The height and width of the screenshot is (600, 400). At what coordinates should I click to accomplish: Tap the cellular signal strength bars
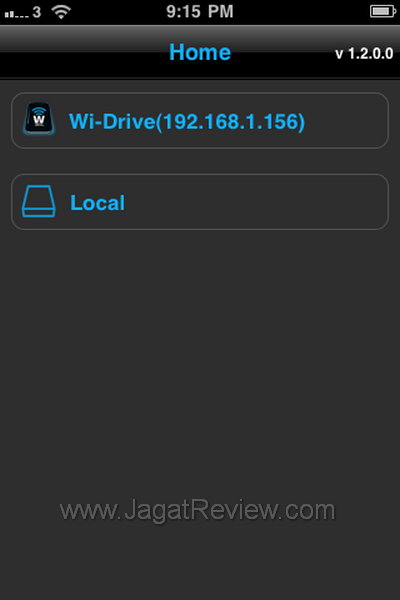click(x=16, y=14)
